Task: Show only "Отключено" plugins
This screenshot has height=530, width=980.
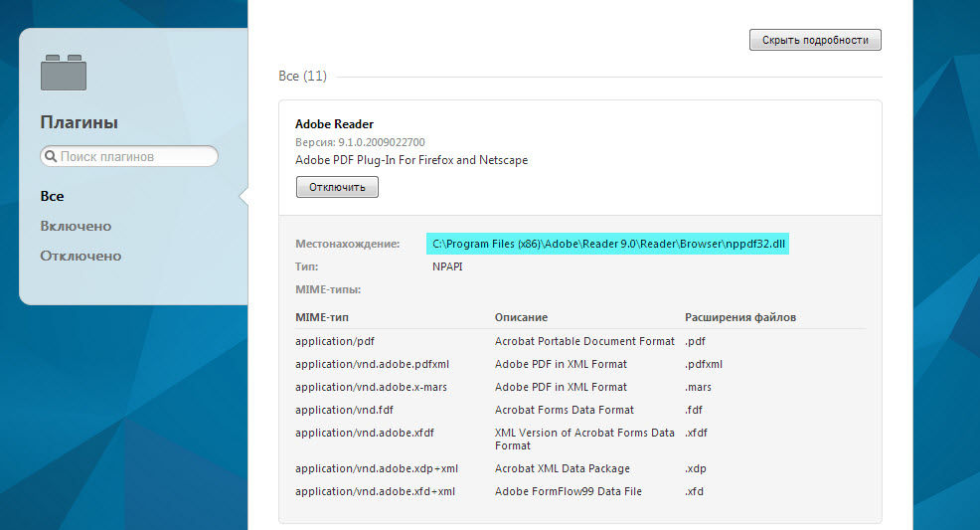Action: point(81,257)
